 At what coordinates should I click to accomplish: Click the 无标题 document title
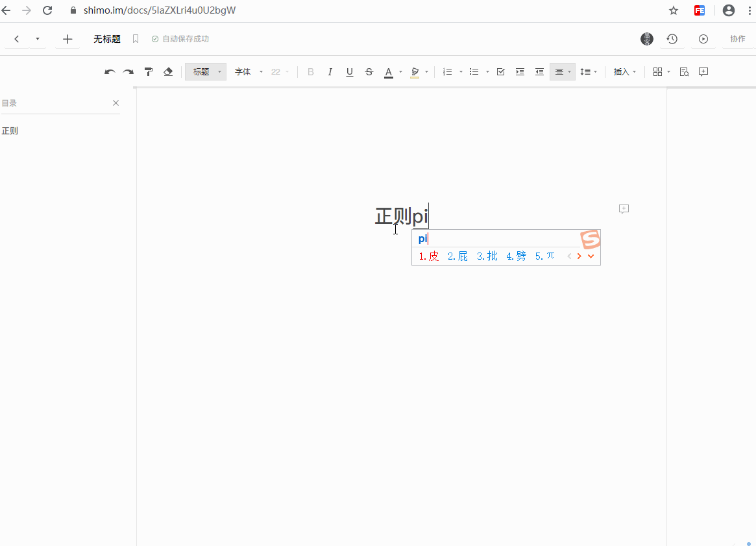pyautogui.click(x=107, y=39)
